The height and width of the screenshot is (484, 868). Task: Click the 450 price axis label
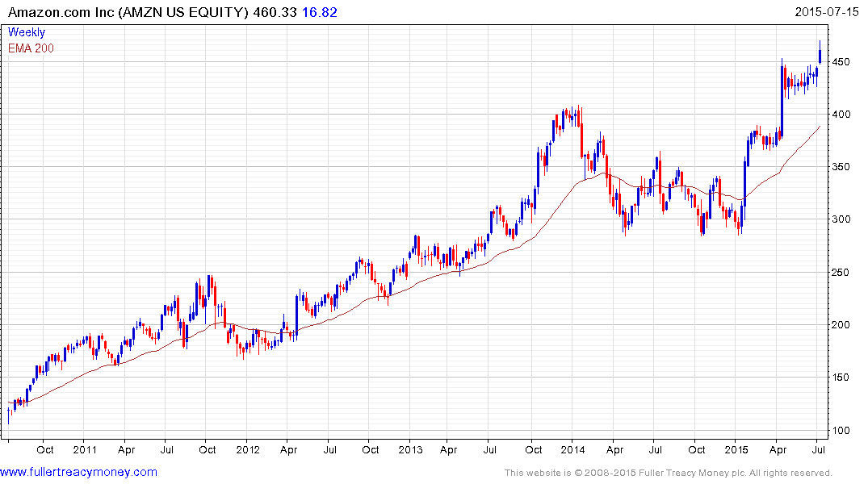(x=841, y=62)
